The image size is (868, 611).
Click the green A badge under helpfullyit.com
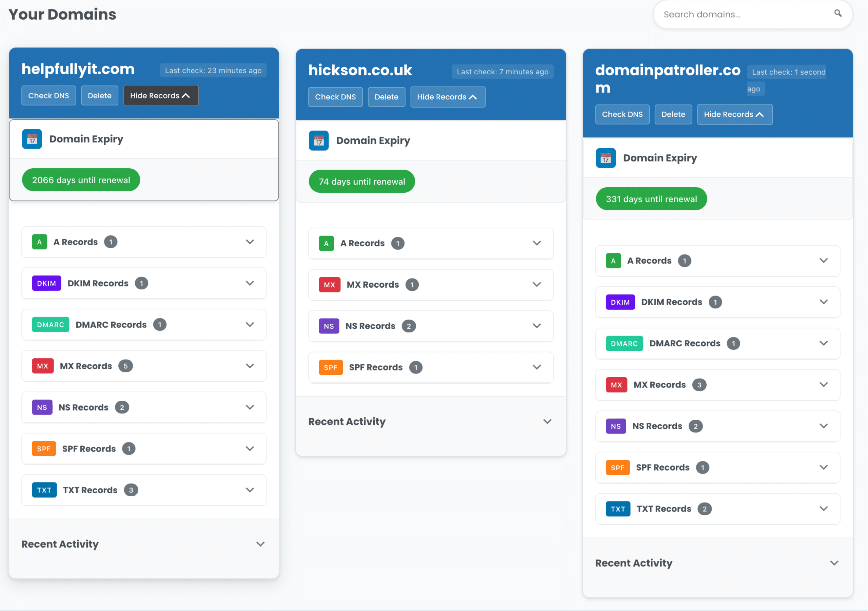click(x=39, y=242)
